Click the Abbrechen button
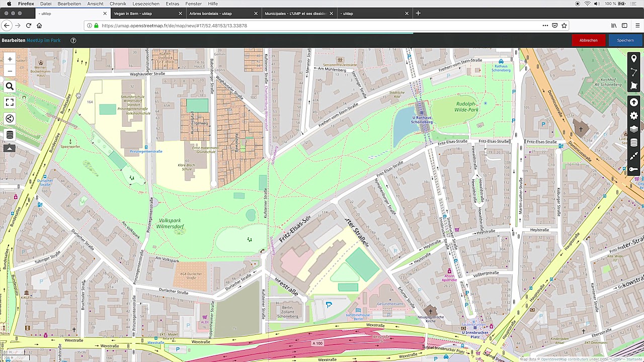This screenshot has width=644, height=362. (588, 40)
